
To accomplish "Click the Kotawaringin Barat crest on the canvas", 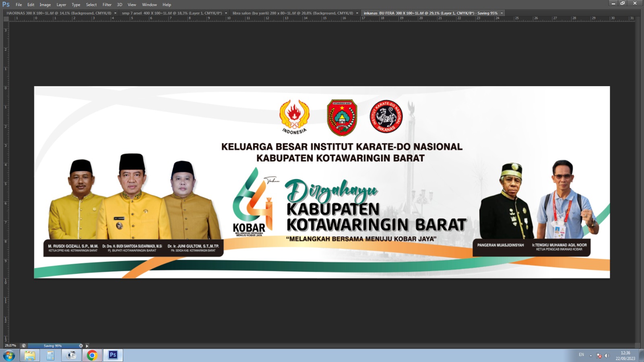I will coord(342,118).
